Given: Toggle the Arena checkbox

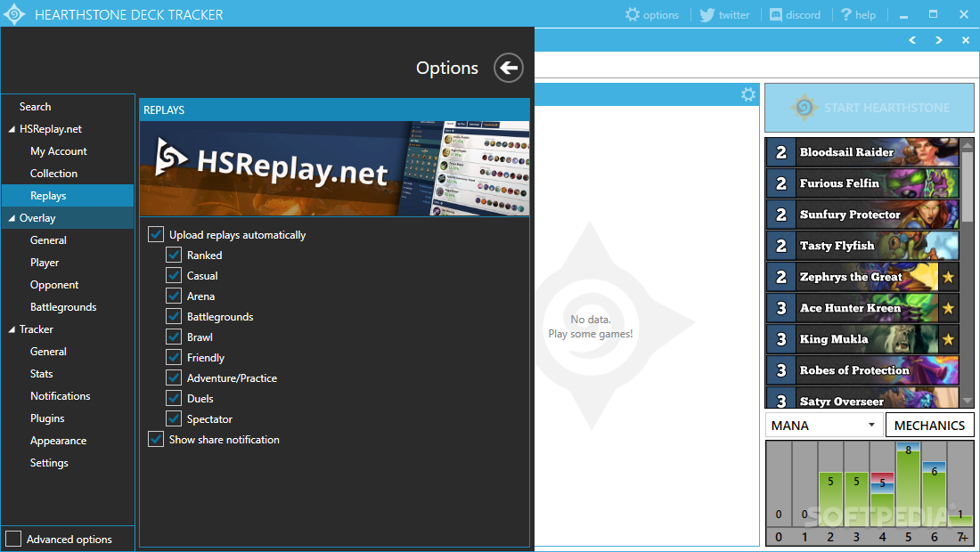Looking at the screenshot, I should pos(174,296).
